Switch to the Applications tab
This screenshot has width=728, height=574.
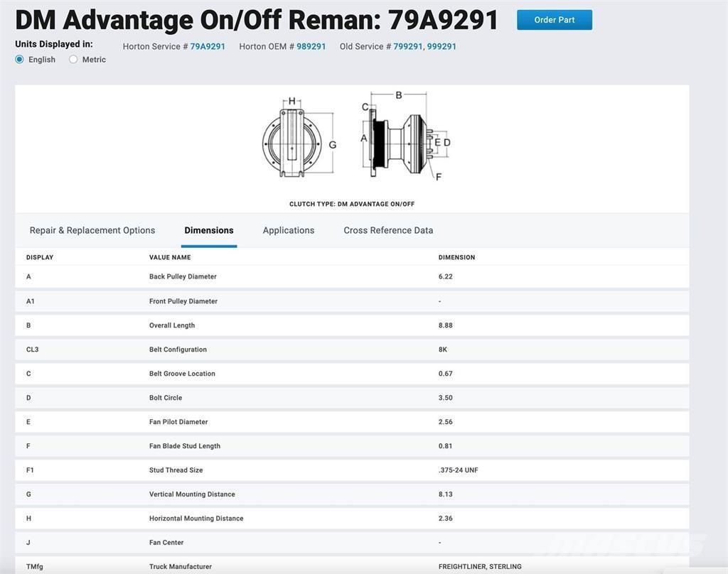tap(289, 230)
